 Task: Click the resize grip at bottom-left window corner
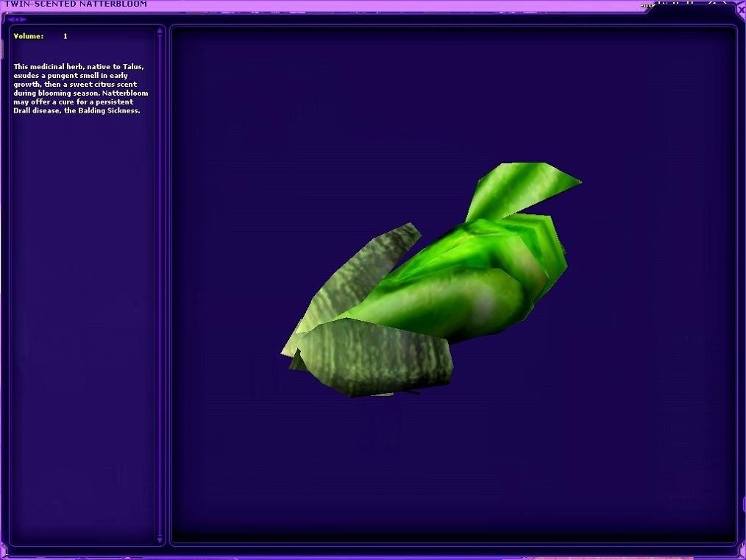point(3,556)
